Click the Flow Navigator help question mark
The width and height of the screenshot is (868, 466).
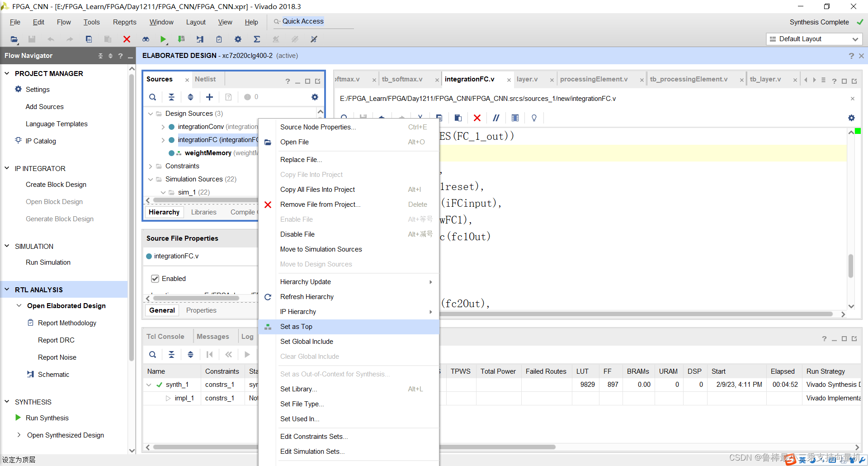pos(120,56)
